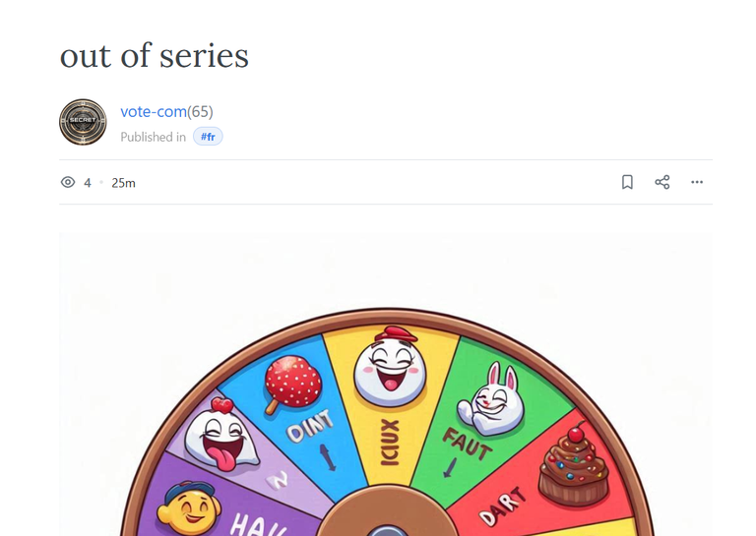The width and height of the screenshot is (756, 536).
Task: Click the 'out of series' post title
Action: (155, 56)
